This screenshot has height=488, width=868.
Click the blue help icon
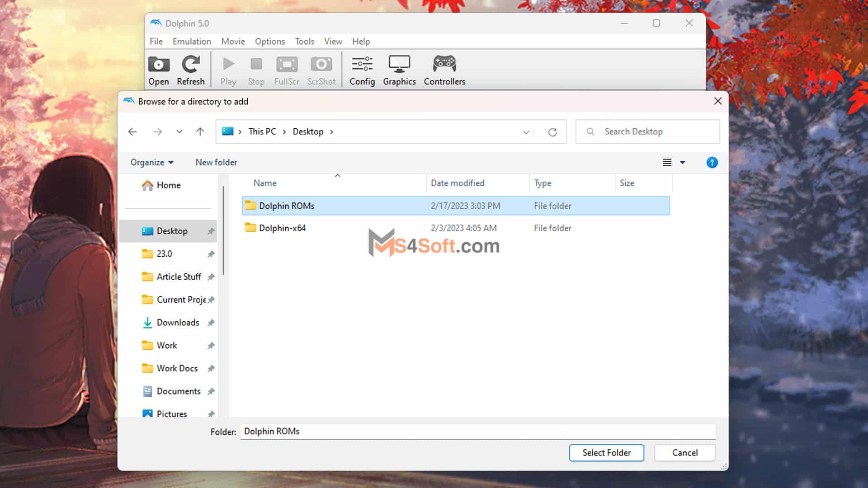tap(712, 162)
